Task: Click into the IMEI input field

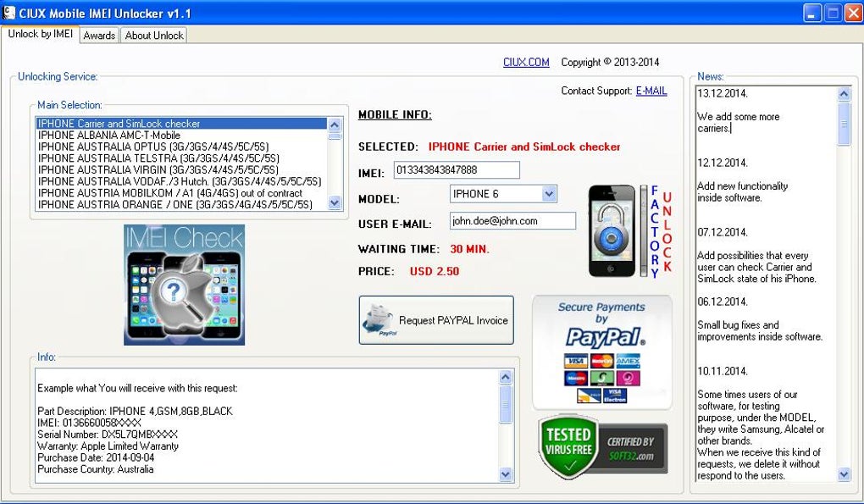Action: [x=457, y=170]
